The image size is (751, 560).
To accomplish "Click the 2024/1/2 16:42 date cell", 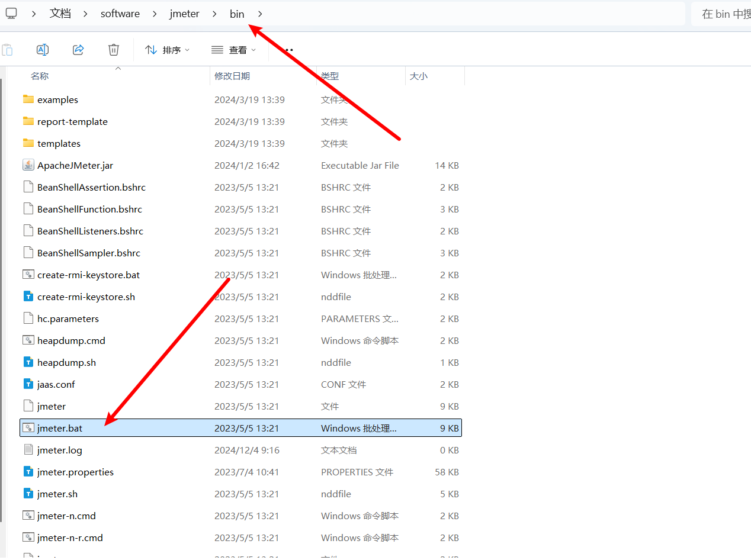I will tap(246, 165).
